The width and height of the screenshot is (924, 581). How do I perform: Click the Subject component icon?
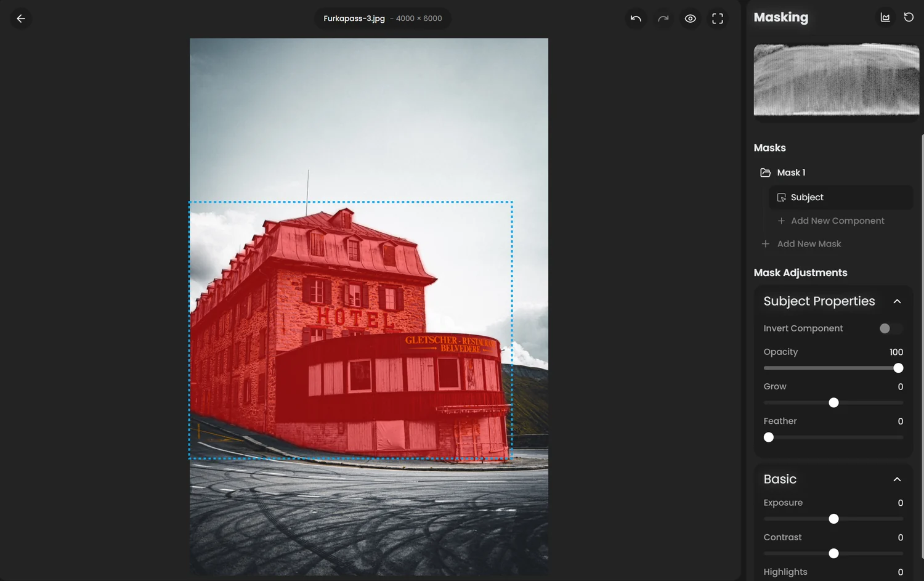[x=782, y=197]
